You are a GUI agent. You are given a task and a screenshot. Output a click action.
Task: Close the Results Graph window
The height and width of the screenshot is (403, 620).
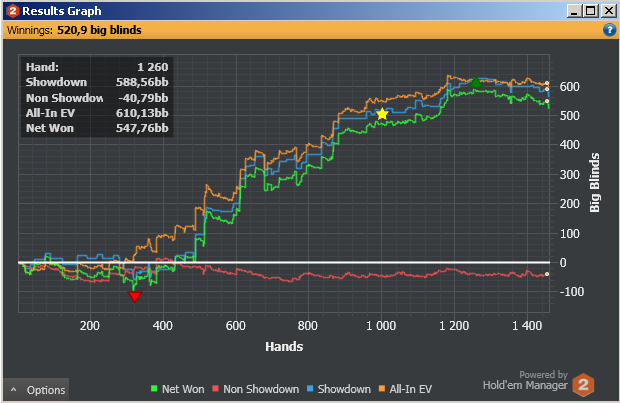click(x=608, y=11)
